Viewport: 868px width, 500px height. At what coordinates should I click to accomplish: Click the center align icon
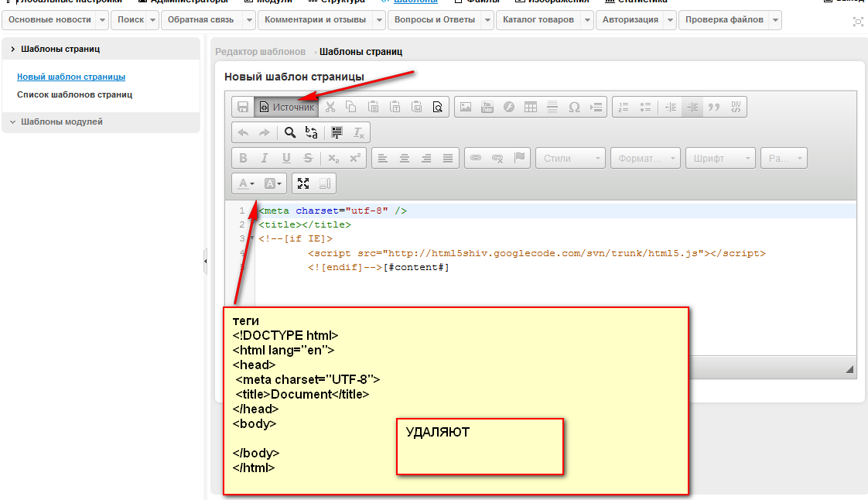pos(405,158)
